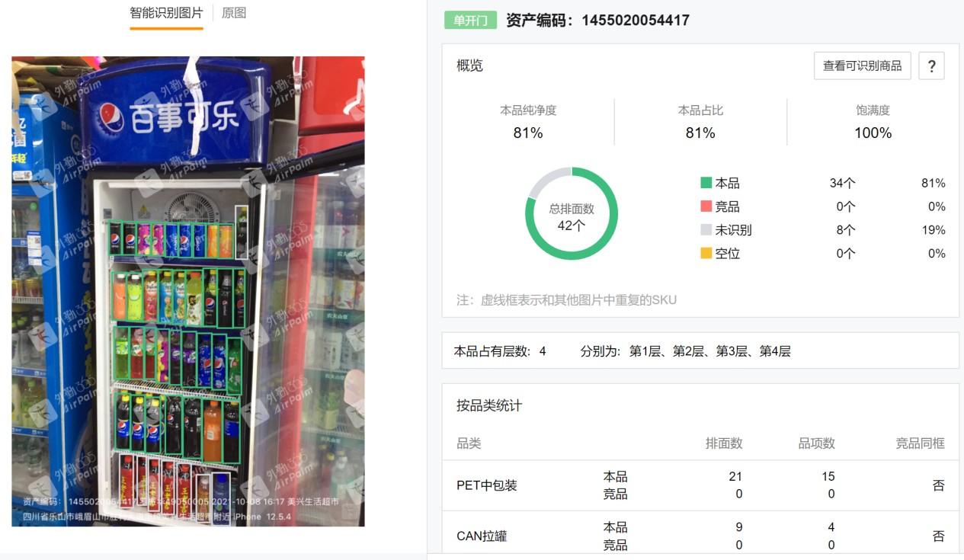This screenshot has height=560, width=964.
Task: Click the 饱满度 100% value
Action: tap(873, 133)
